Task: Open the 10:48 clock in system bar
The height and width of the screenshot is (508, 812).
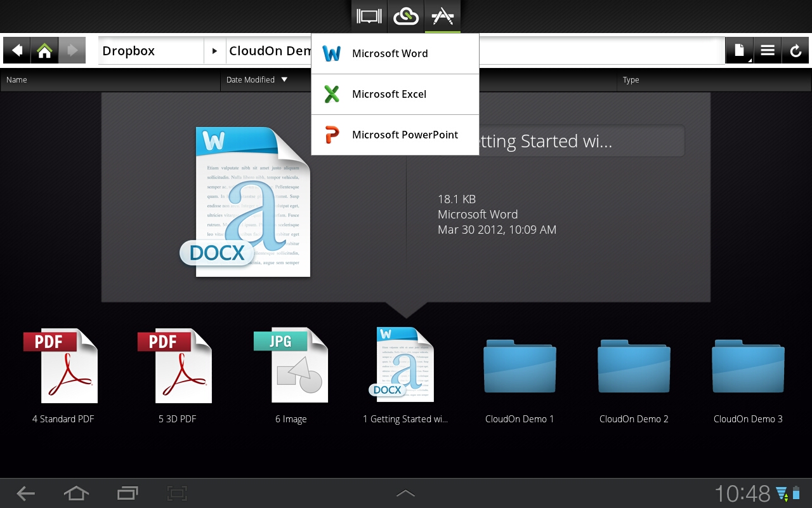Action: tap(742, 493)
